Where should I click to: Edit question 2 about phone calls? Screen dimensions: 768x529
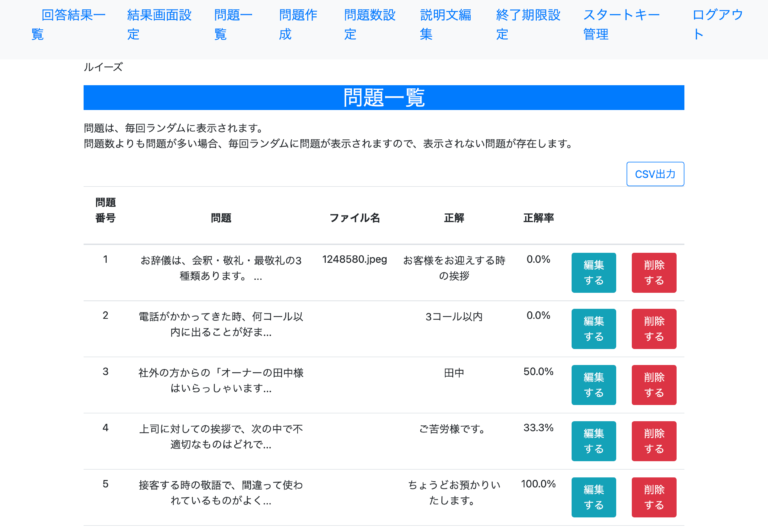coord(594,329)
